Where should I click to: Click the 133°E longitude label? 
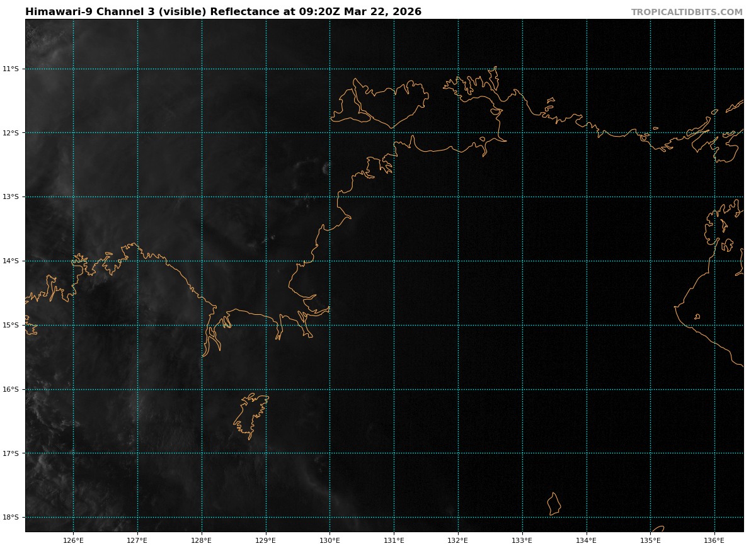click(x=522, y=540)
